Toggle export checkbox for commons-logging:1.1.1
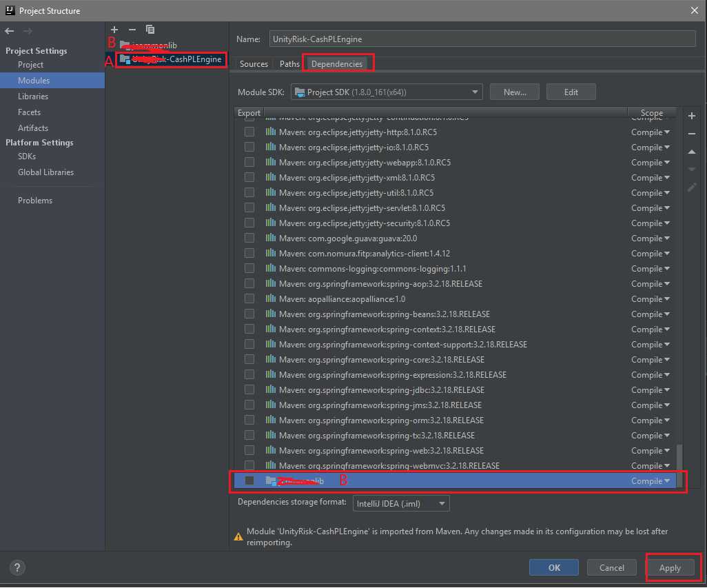Viewport: 707px width, 588px height. coord(249,268)
